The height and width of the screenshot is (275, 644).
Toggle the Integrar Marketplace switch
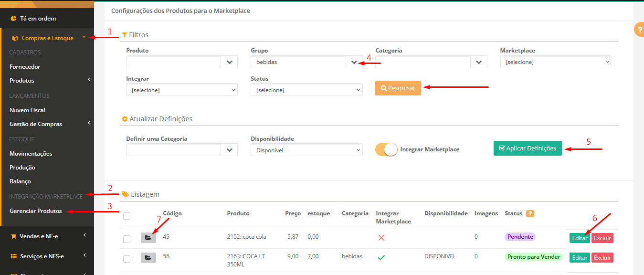tap(386, 149)
